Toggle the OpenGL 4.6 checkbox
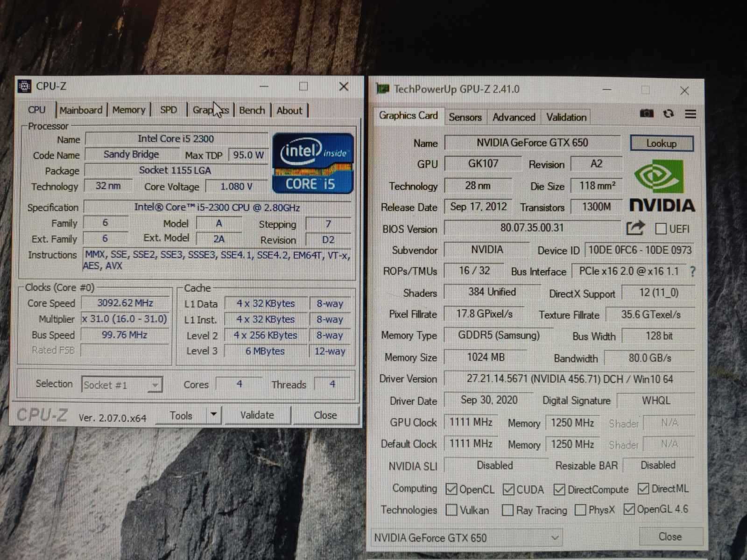This screenshot has width=747, height=560. click(629, 509)
